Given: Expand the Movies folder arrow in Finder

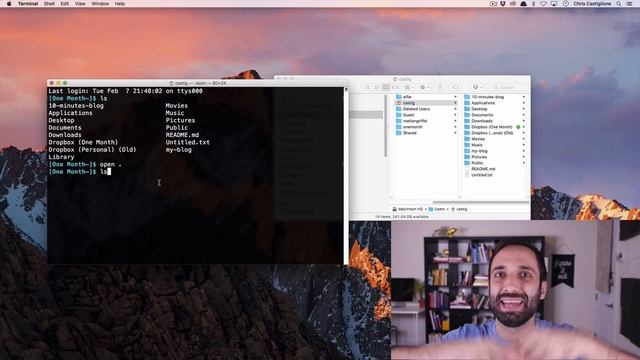Looking at the screenshot, I should point(524,139).
